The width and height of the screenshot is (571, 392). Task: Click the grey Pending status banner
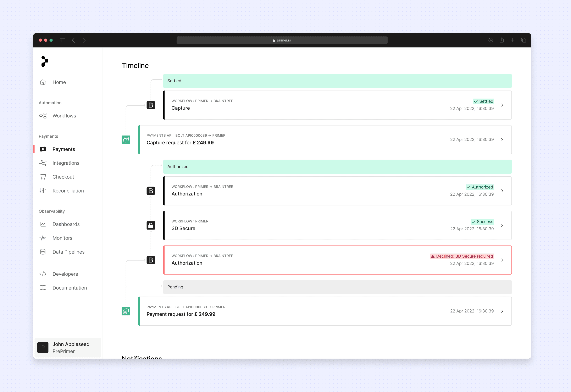click(x=337, y=287)
